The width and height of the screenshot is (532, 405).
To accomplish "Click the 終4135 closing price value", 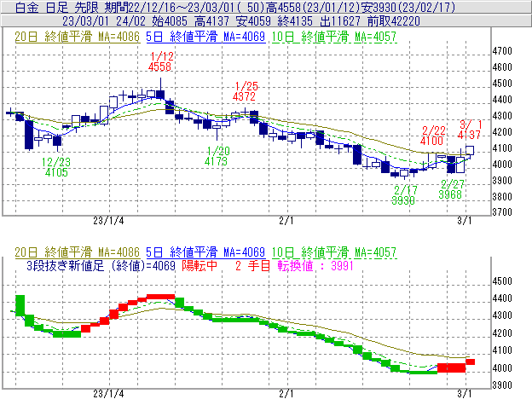I will coord(295,21).
